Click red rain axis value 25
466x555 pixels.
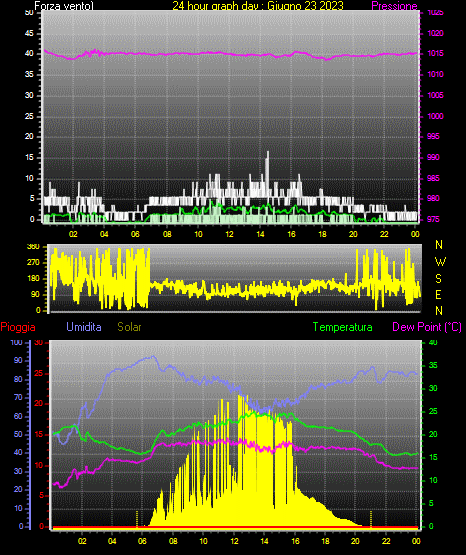click(x=39, y=373)
